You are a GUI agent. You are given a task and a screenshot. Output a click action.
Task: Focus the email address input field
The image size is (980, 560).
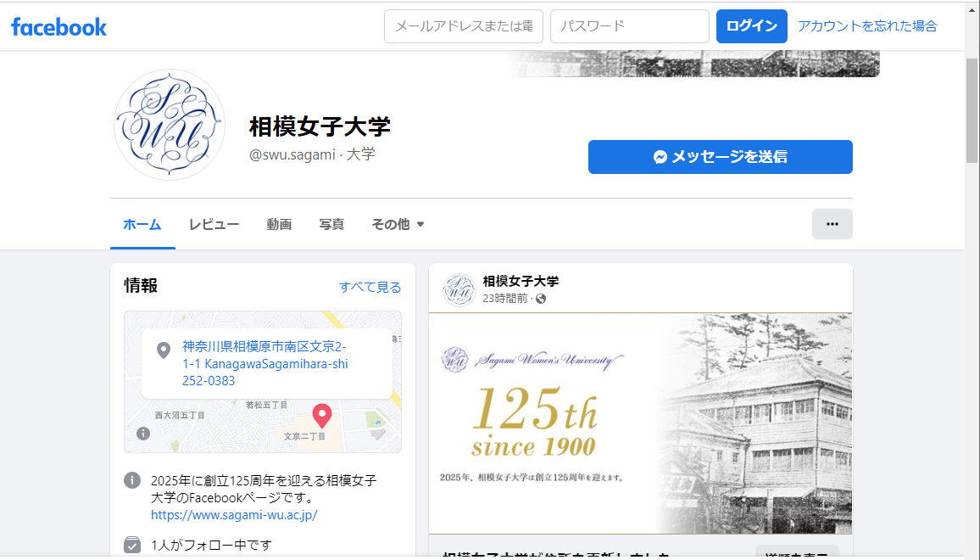[x=463, y=26]
